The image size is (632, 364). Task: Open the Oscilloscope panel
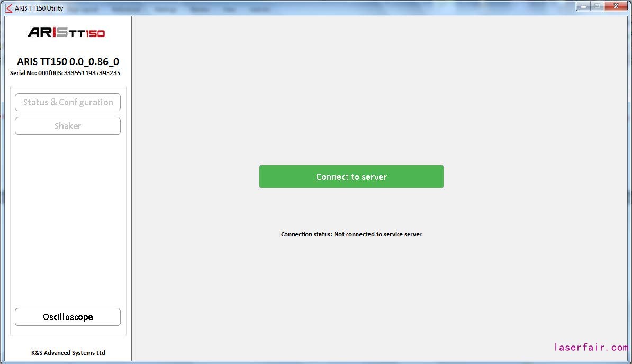[x=68, y=317]
